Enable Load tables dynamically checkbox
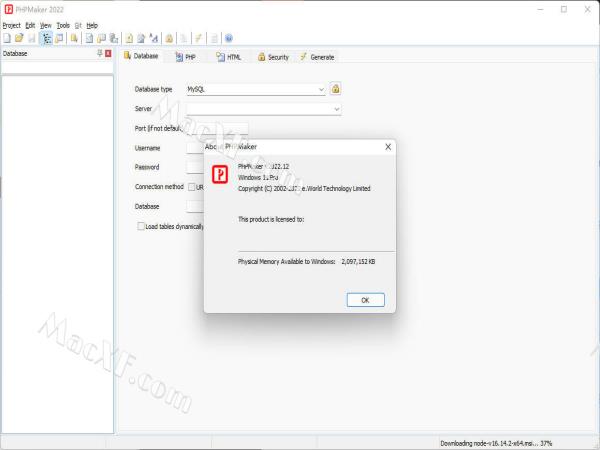This screenshot has height=450, width=600. 141,226
